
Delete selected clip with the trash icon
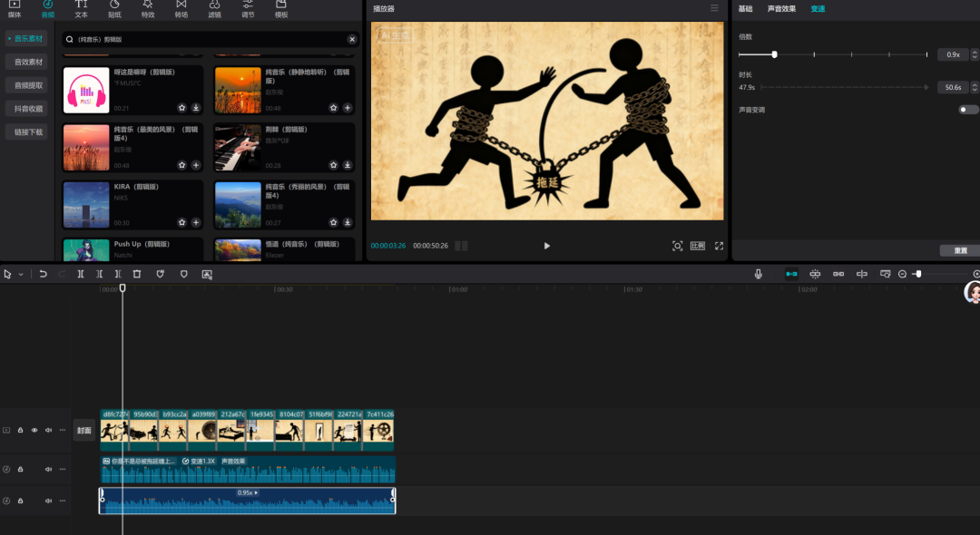tap(137, 274)
